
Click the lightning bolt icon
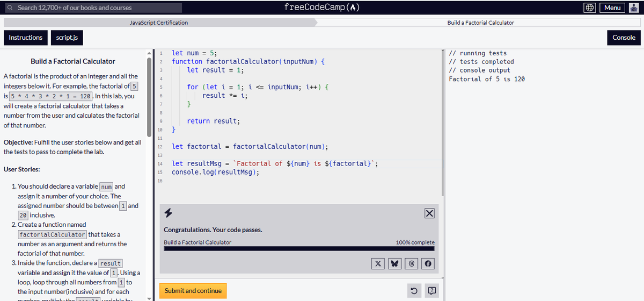(168, 213)
